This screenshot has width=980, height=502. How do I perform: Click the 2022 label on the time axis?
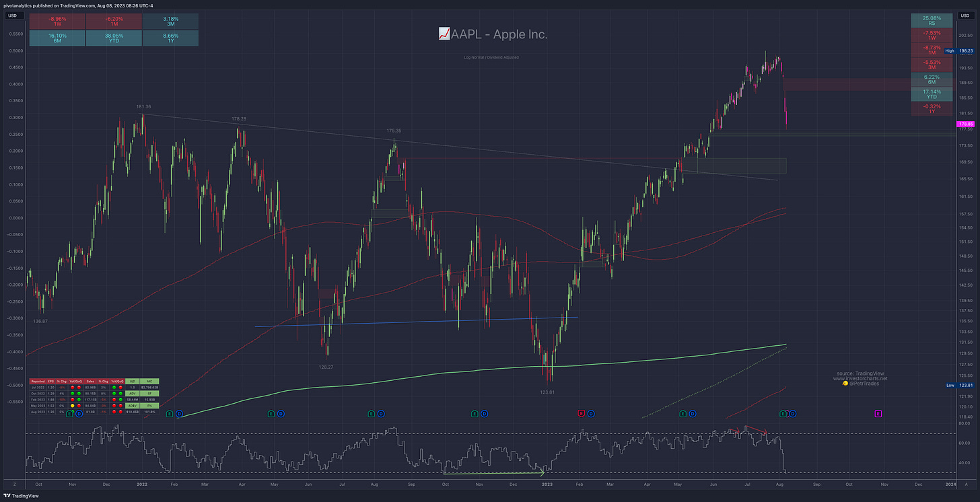(142, 484)
